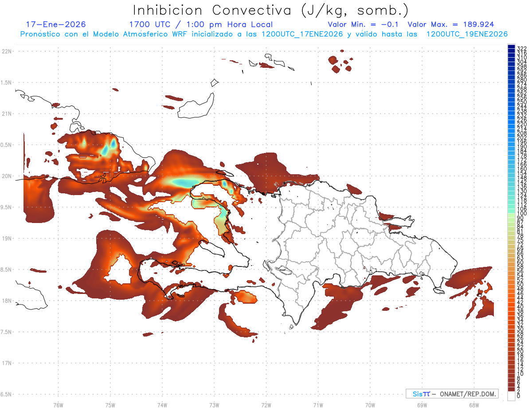Image resolution: width=532 pixels, height=411 pixels.
Task: Click the white 0 colorbar swatch
Action: 511,396
